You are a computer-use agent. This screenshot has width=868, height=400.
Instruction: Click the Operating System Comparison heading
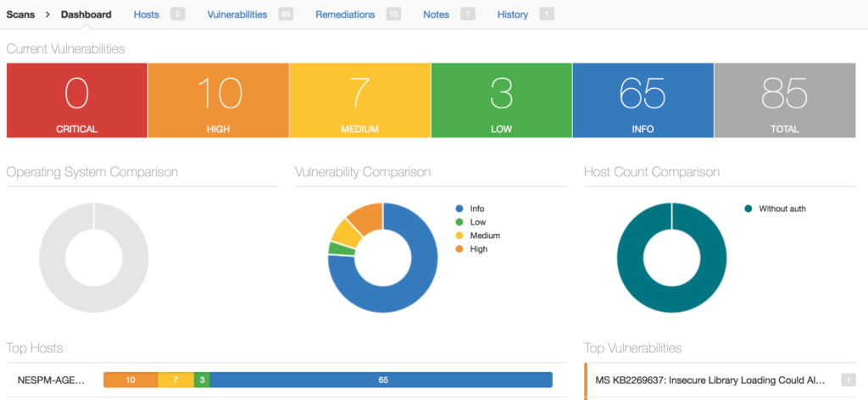(92, 172)
